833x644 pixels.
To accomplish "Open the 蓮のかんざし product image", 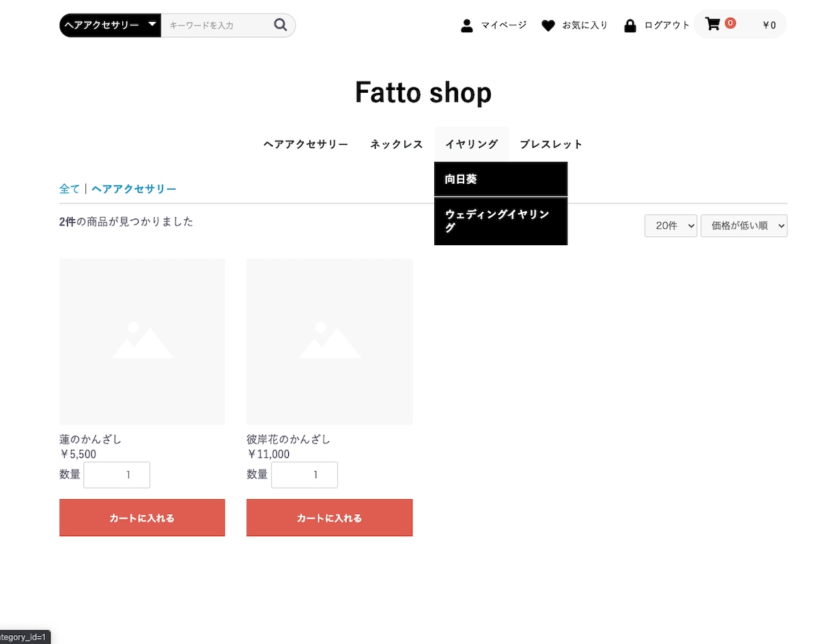I will (142, 341).
